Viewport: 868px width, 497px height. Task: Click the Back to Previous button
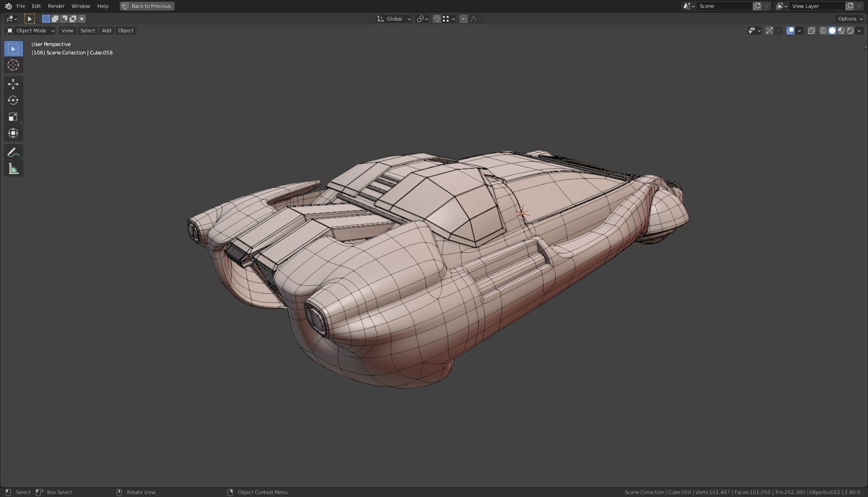147,6
